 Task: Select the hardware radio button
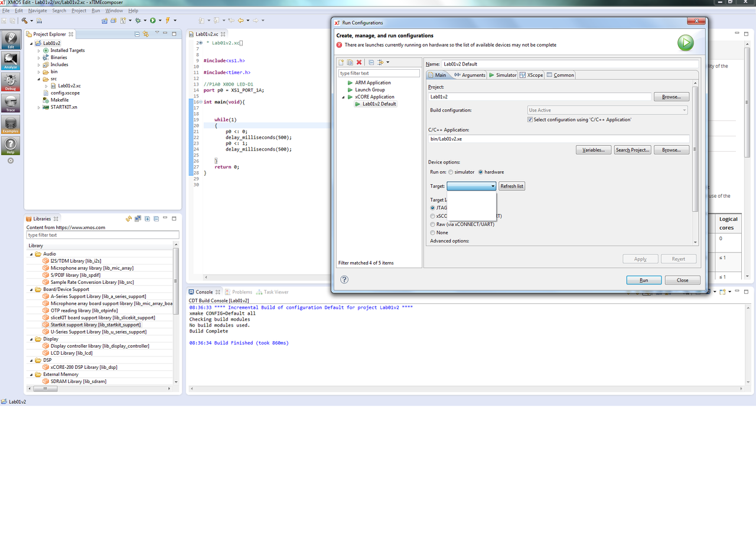[481, 172]
